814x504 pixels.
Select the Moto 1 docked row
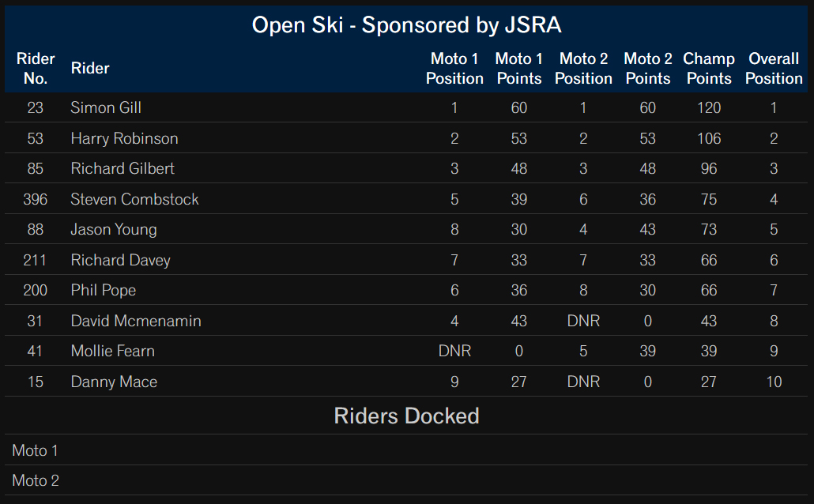(406, 450)
